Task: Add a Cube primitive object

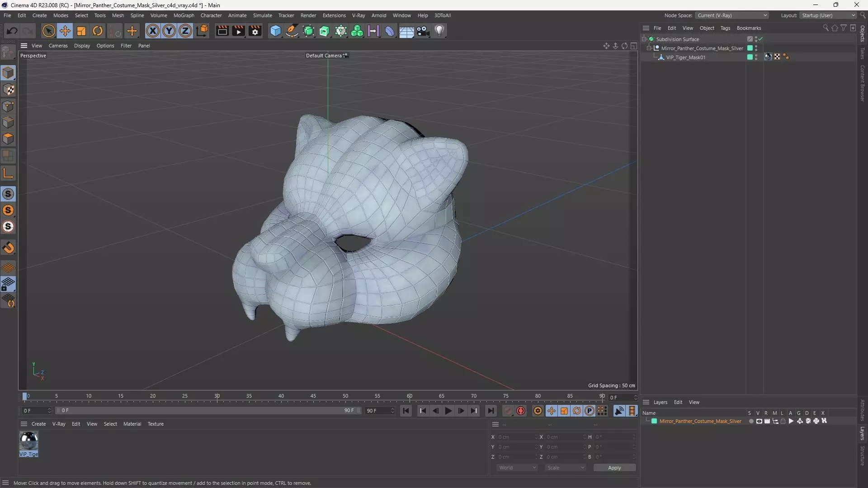Action: (x=275, y=31)
